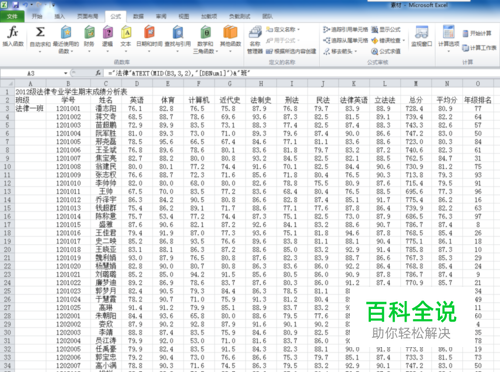Select the 总分 header cell
Screen dimensions: 500x372
[x=416, y=100]
